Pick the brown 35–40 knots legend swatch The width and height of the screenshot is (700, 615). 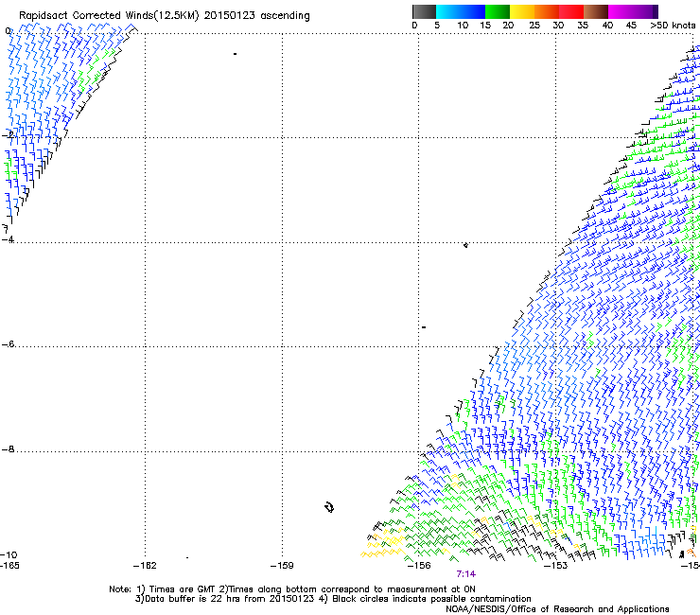(596, 11)
